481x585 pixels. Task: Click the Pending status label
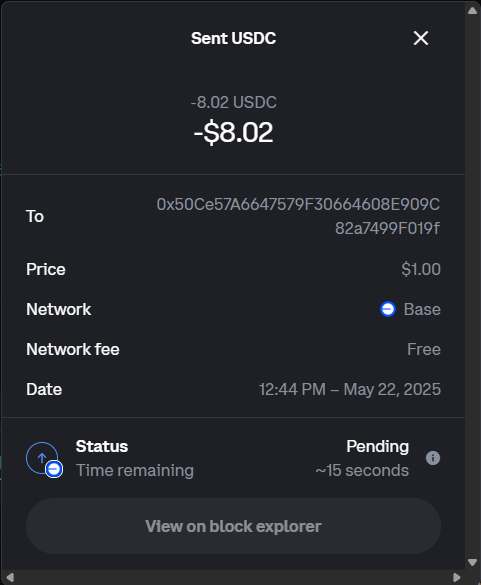point(377,447)
